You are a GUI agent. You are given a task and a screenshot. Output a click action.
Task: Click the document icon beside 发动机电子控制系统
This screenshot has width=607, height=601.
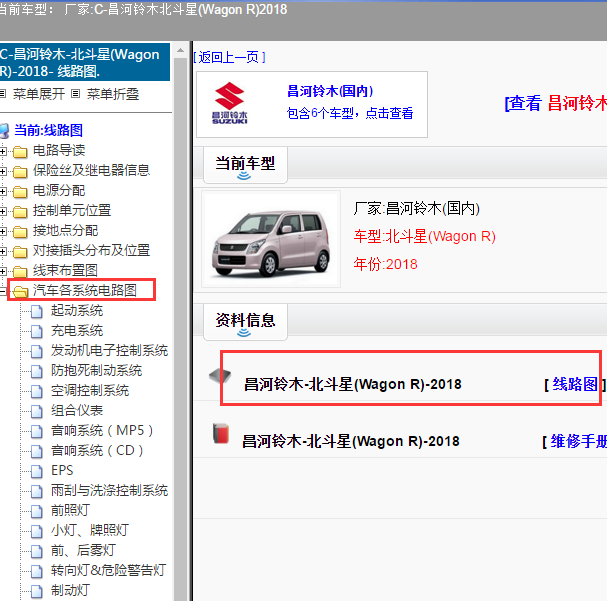[x=37, y=351]
